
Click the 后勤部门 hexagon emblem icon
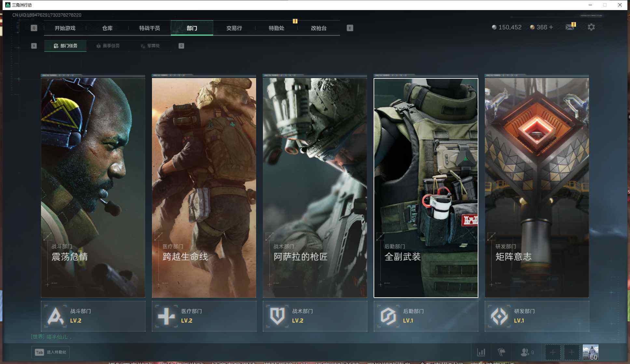388,316
